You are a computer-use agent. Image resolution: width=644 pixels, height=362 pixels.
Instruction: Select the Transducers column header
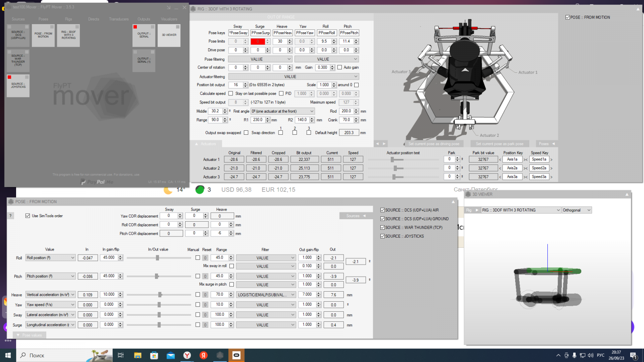click(119, 19)
